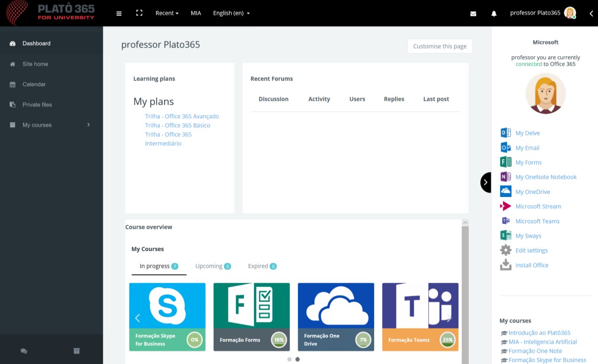Click the archive box icon in sidebar footer
The image size is (598, 364).
77,351
